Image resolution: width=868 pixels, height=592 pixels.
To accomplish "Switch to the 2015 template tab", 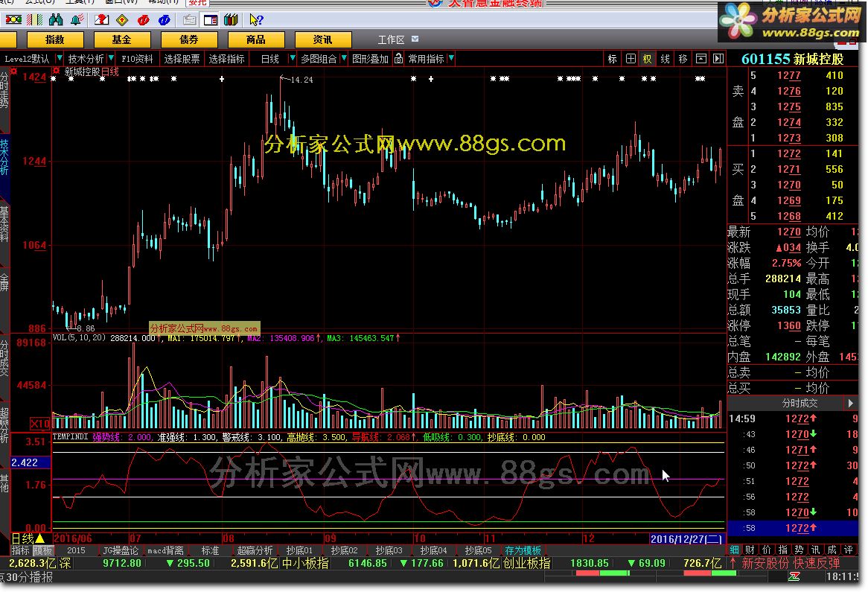I will click(76, 550).
